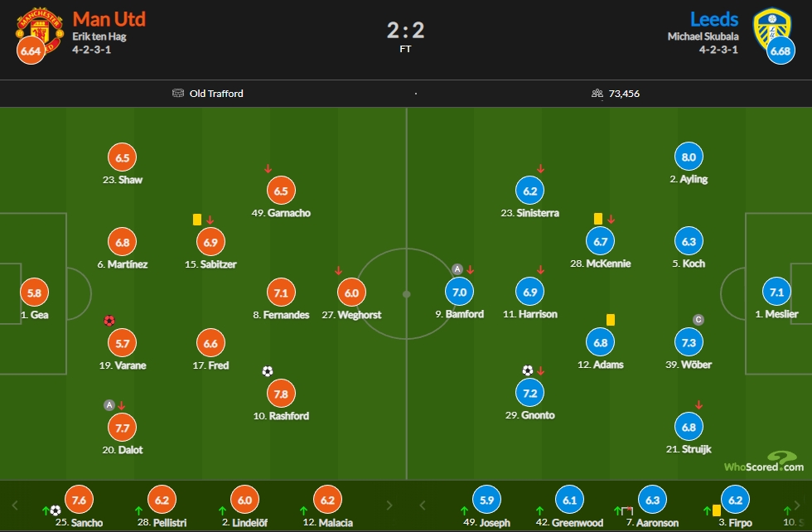Click the yellow card icon above Sabitzer
The height and width of the screenshot is (532, 812).
point(197,220)
